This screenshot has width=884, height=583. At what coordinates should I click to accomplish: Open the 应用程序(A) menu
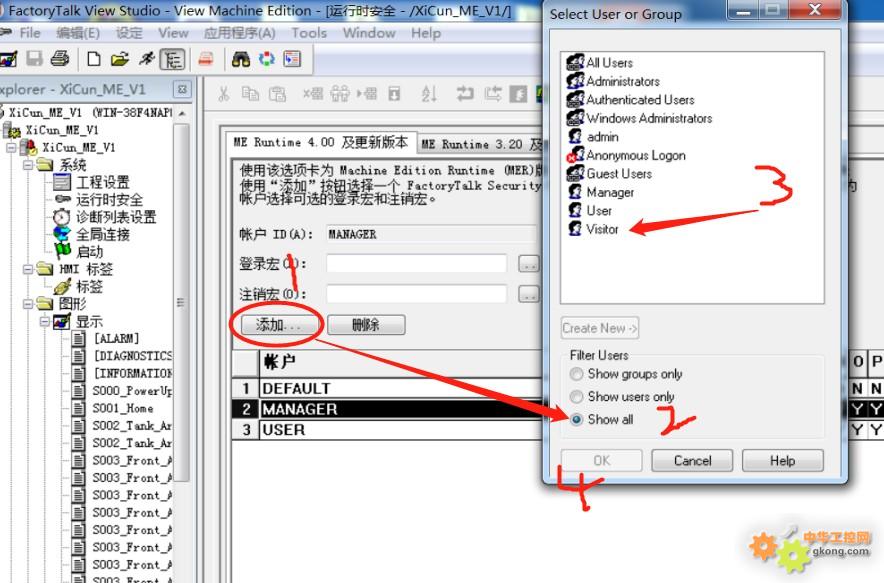(x=240, y=33)
